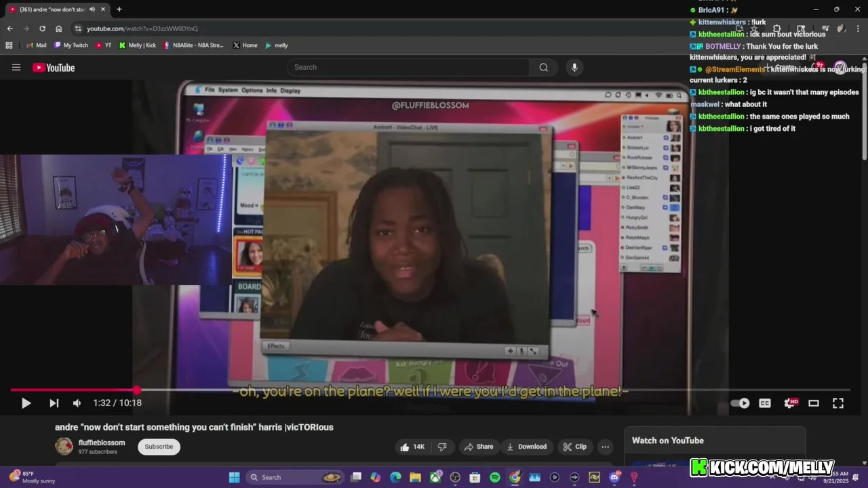
Task: Open My Twitch bookmark
Action: pyautogui.click(x=71, y=45)
